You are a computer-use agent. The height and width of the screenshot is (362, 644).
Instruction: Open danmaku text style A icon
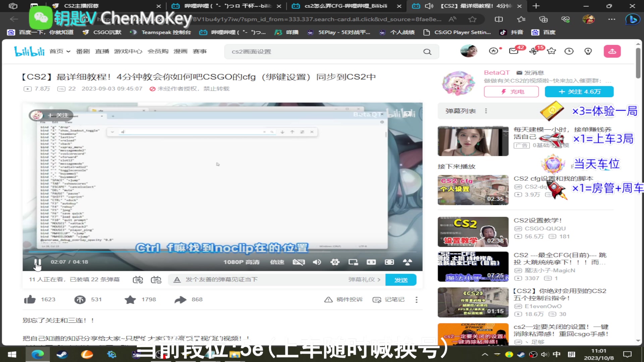tap(177, 280)
